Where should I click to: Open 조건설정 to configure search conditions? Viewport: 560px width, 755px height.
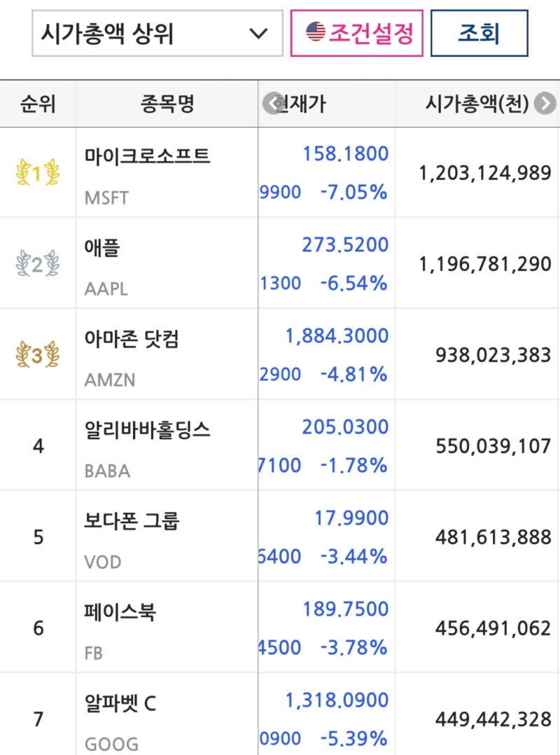tap(357, 32)
